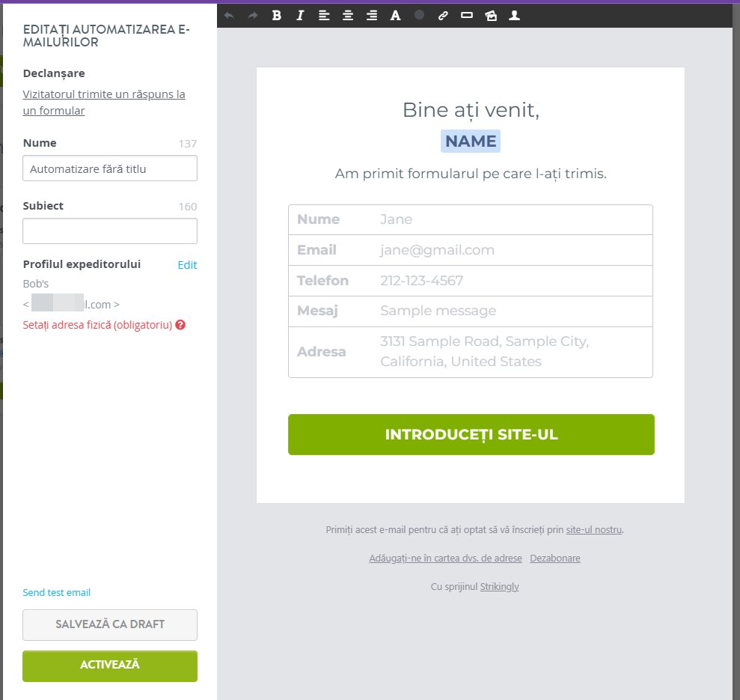Open the form-response trigger link
Viewport: 740px width, 700px height.
point(104,102)
